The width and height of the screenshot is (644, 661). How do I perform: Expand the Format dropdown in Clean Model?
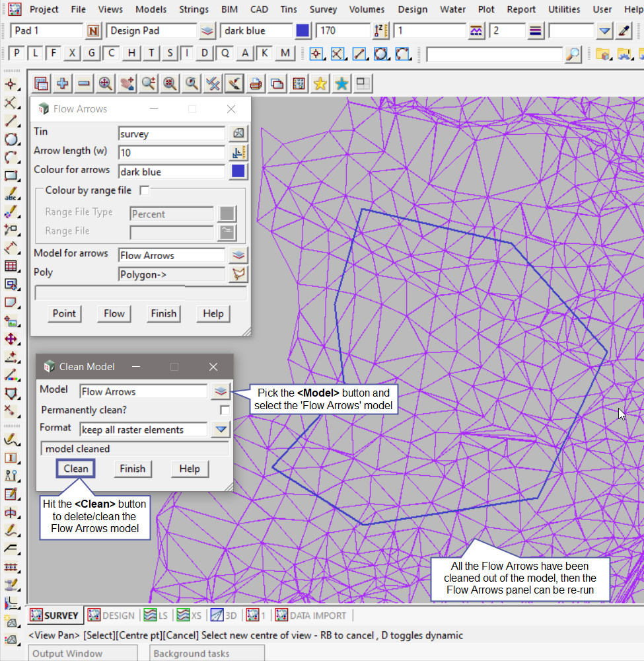(x=220, y=430)
